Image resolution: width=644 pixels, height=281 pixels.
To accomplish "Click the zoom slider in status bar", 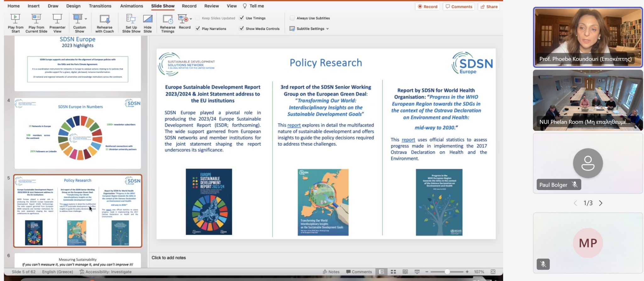I will point(447,272).
